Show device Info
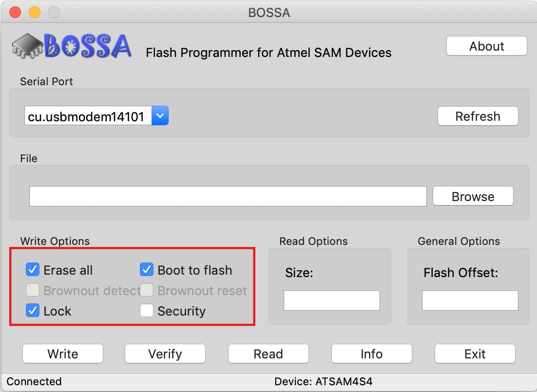537x392 pixels. 372,354
